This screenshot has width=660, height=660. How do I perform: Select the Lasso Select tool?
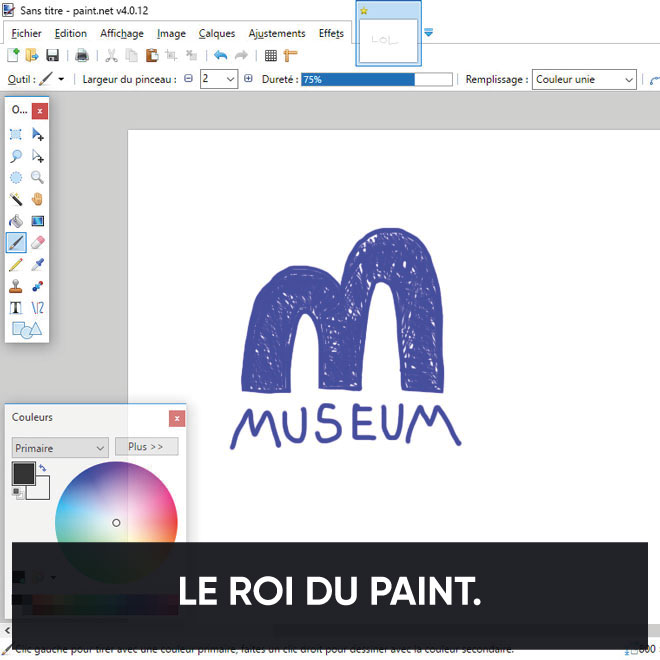coord(16,156)
